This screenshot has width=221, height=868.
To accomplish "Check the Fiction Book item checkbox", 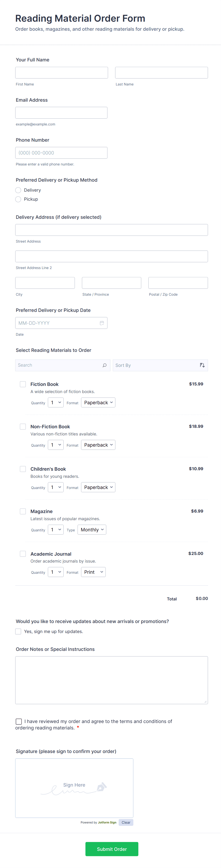I will pyautogui.click(x=23, y=384).
